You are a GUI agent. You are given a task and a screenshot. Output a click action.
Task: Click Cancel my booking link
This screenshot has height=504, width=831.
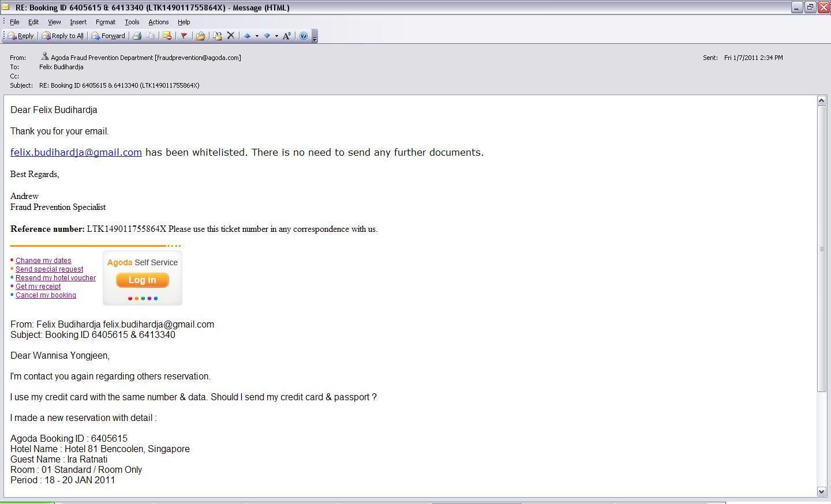(x=46, y=295)
